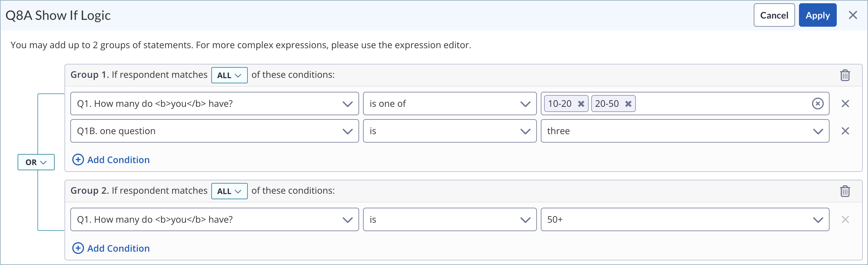Delete Group 2 with trash icon

[x=845, y=191]
